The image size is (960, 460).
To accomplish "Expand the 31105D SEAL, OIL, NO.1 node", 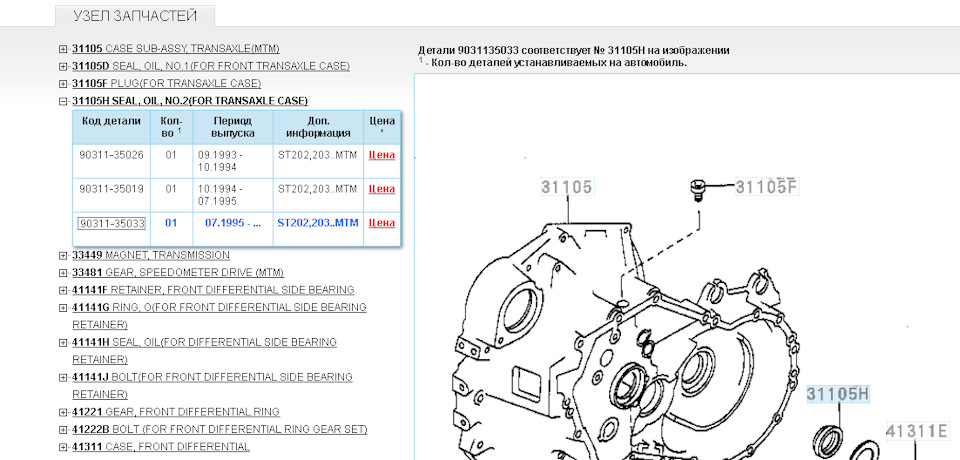I will coord(63,66).
